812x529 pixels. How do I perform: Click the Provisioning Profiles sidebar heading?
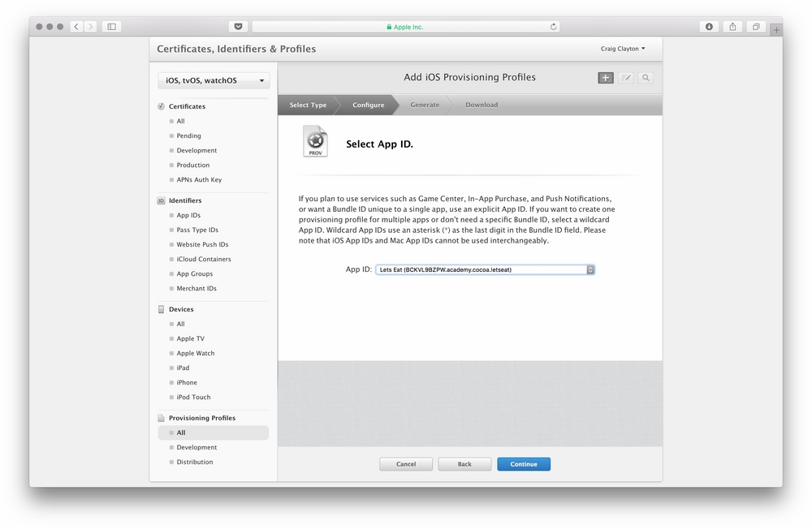[202, 418]
